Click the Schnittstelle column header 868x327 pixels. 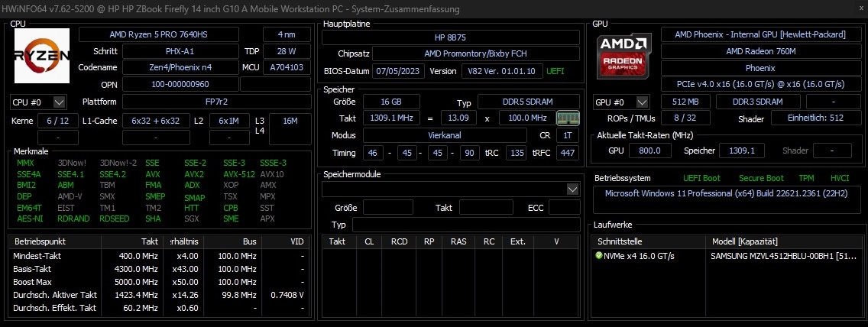pyautogui.click(x=649, y=241)
